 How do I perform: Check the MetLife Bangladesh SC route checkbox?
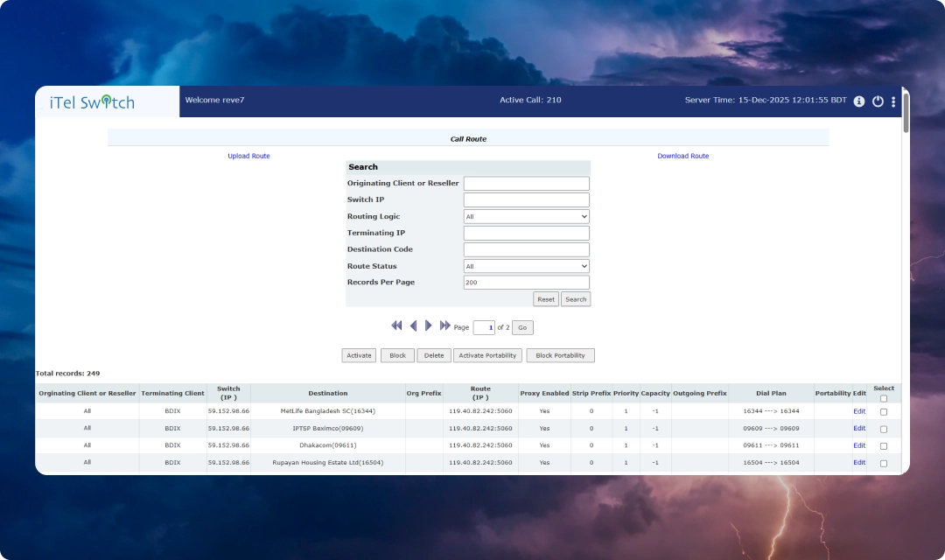pos(883,411)
